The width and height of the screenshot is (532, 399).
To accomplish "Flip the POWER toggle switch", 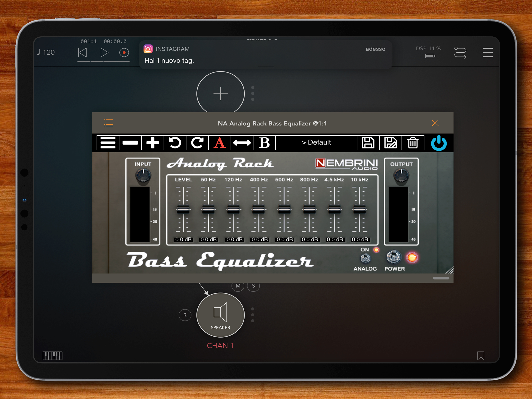I will pyautogui.click(x=394, y=257).
